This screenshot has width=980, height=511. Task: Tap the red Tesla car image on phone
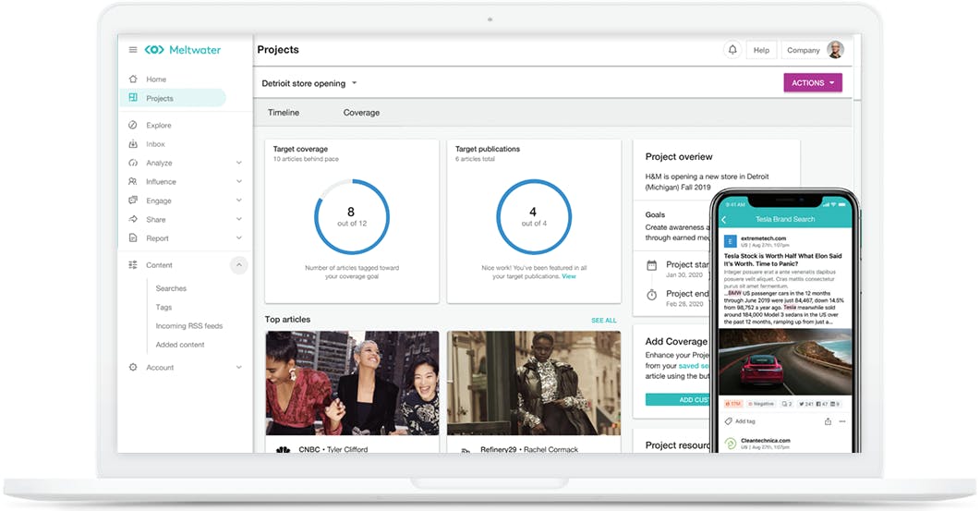point(785,362)
